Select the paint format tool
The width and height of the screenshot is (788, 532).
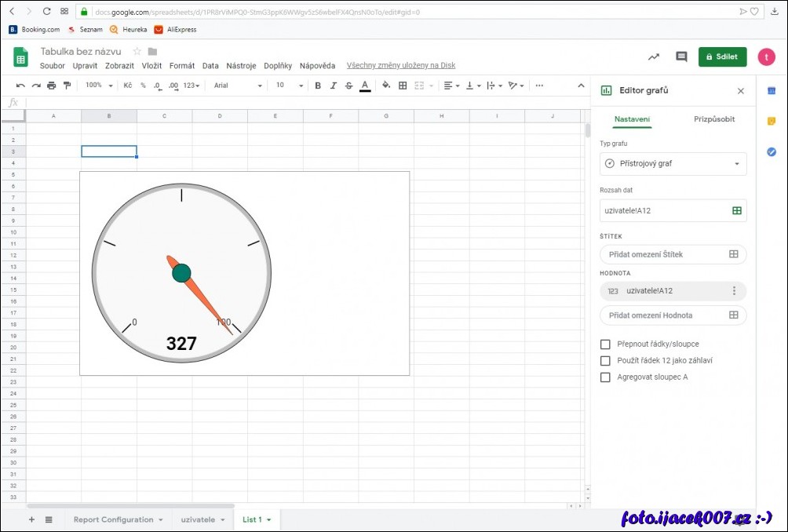[x=67, y=86]
